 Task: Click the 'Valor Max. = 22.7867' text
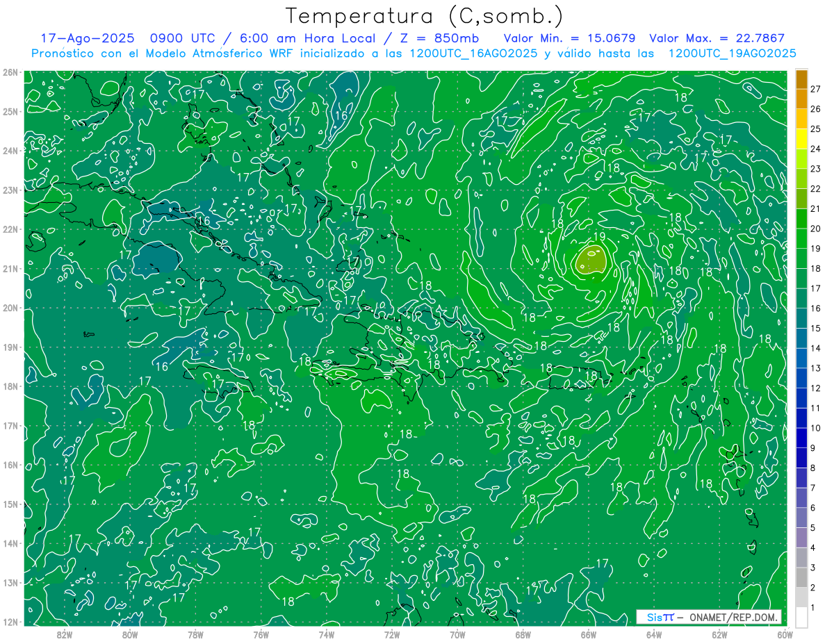click(717, 38)
